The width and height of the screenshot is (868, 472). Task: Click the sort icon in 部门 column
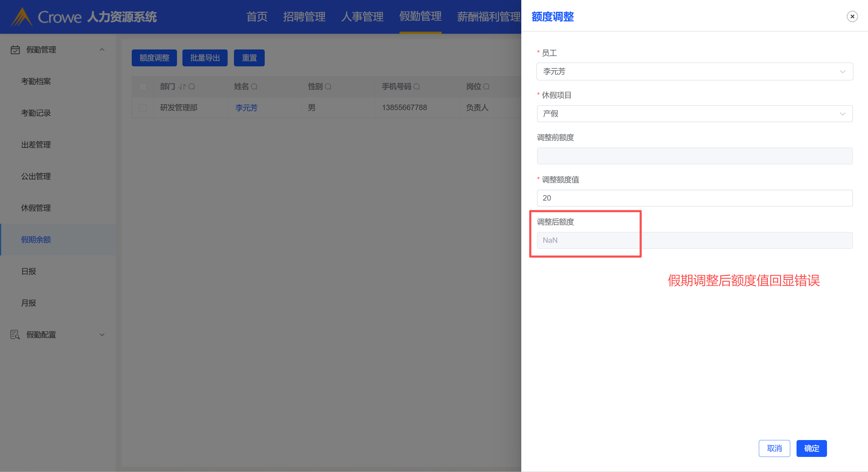point(182,87)
